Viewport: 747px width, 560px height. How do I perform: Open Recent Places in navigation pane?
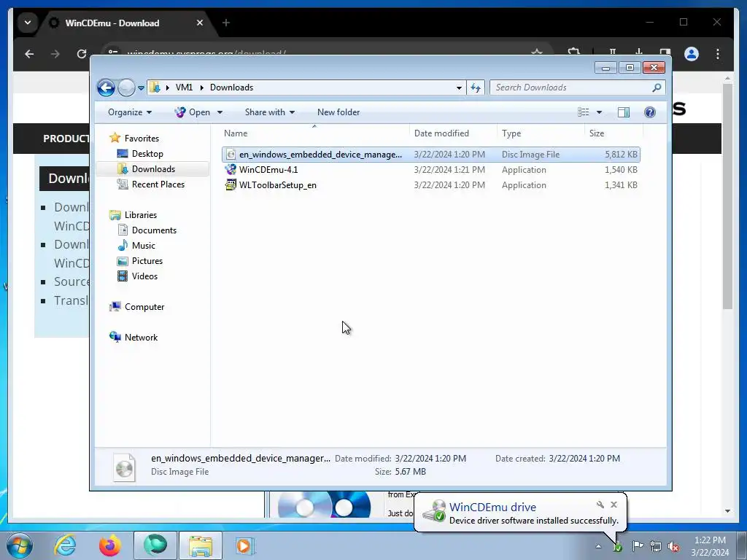tap(158, 184)
